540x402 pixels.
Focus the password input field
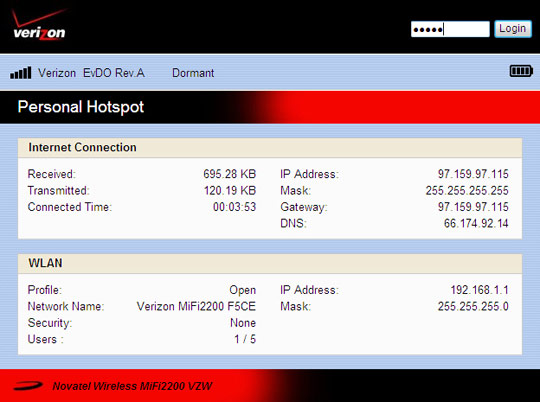coord(450,29)
